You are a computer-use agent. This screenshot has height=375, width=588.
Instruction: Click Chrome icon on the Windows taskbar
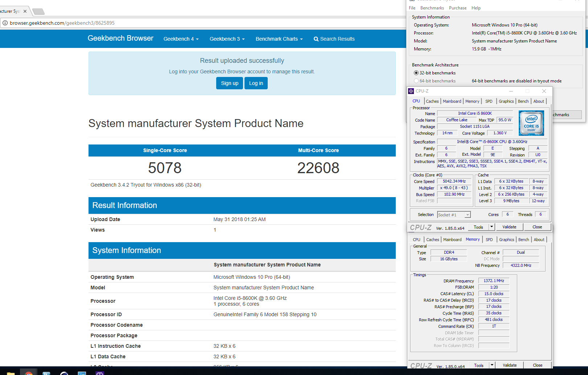(x=29, y=372)
